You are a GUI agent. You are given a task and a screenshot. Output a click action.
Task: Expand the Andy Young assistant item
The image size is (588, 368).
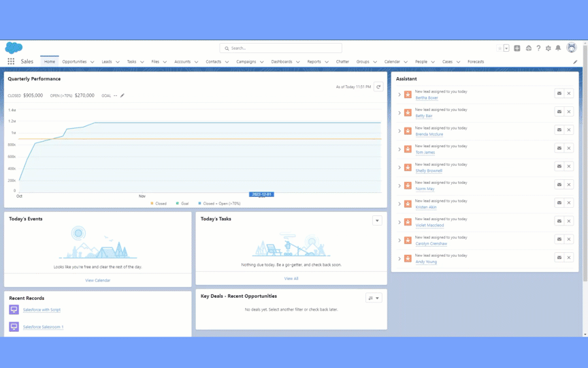(x=399, y=259)
